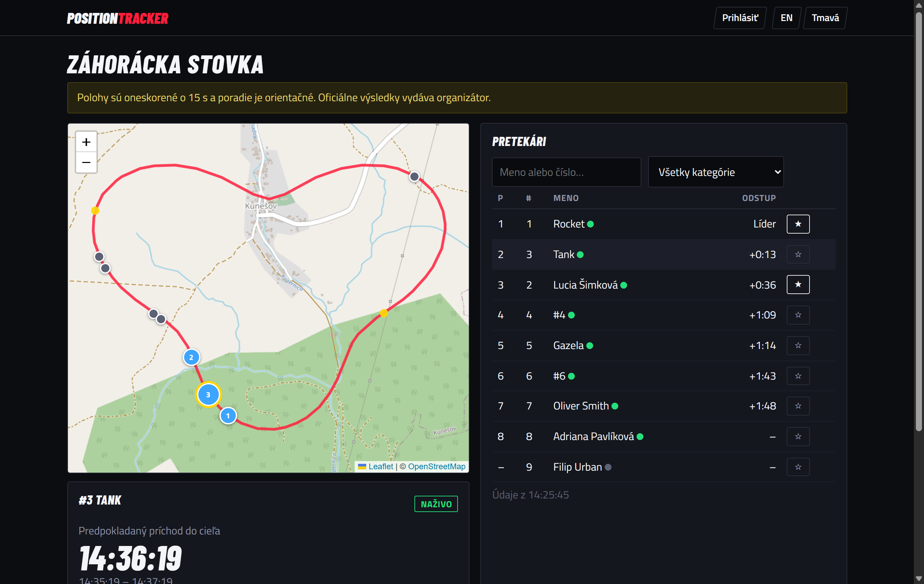The height and width of the screenshot is (584, 924).
Task: Click the NAŽIVO live badge
Action: [x=436, y=504]
